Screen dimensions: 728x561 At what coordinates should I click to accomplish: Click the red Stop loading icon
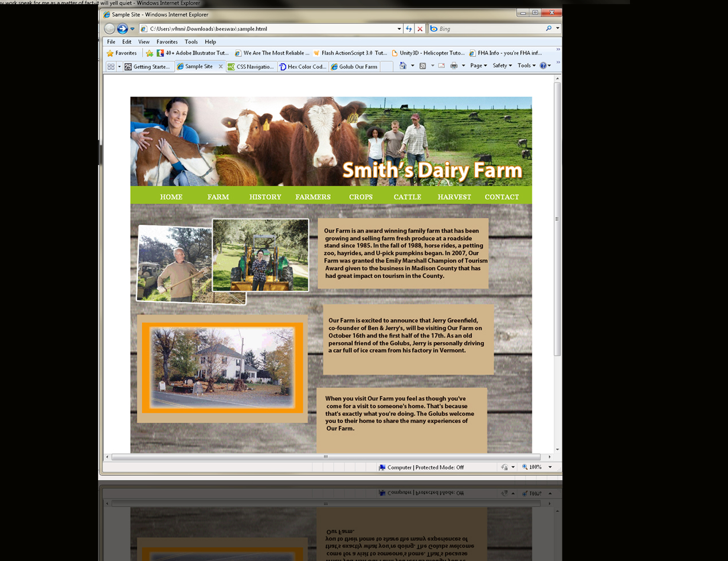click(x=420, y=29)
